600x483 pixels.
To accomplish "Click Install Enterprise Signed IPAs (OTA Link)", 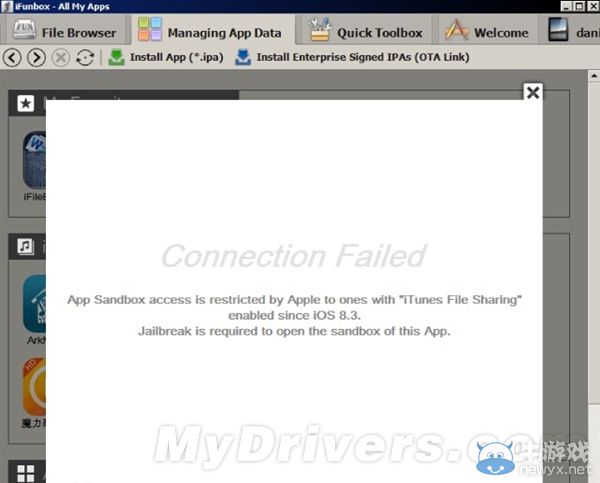I will tap(352, 57).
